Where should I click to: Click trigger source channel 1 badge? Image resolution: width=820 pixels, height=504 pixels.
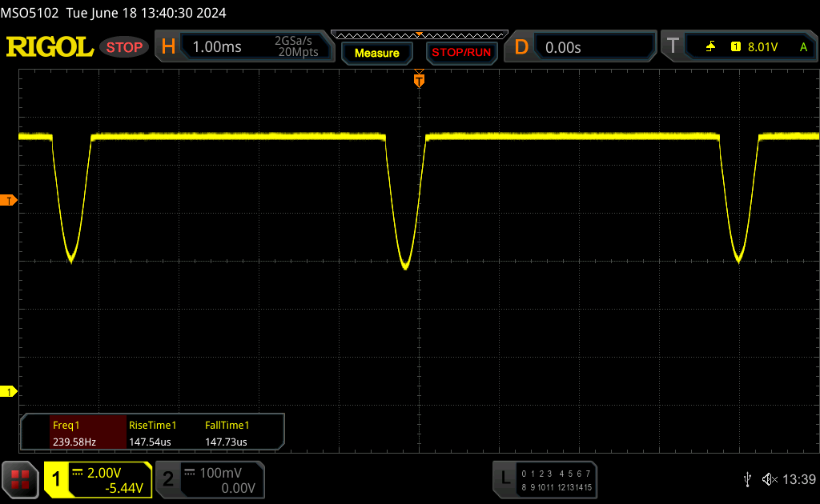pos(736,47)
